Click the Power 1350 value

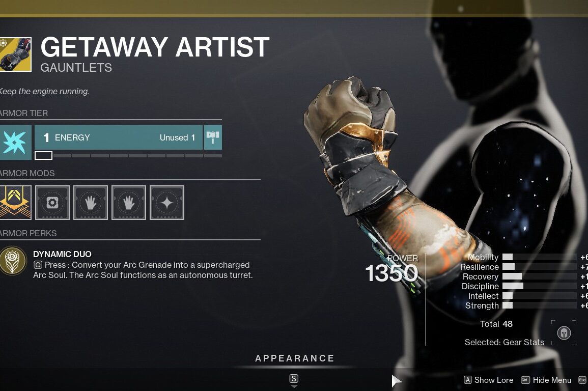(x=391, y=272)
